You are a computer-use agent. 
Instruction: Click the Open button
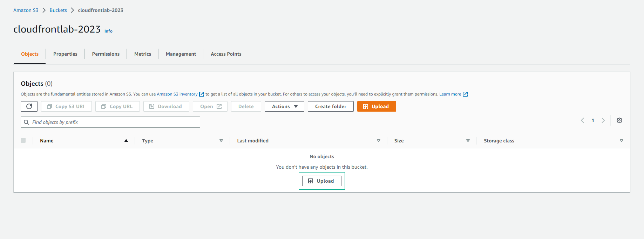tap(210, 106)
